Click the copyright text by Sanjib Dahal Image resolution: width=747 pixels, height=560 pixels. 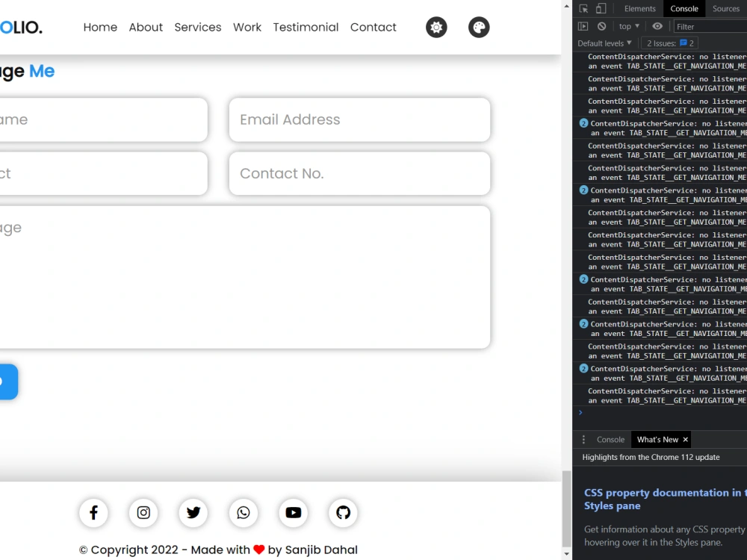coord(218,550)
